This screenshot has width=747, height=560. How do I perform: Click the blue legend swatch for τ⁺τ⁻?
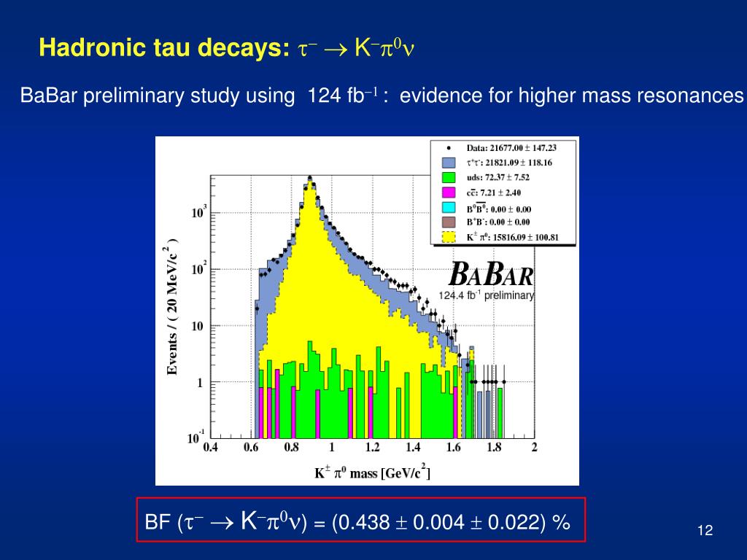449,163
